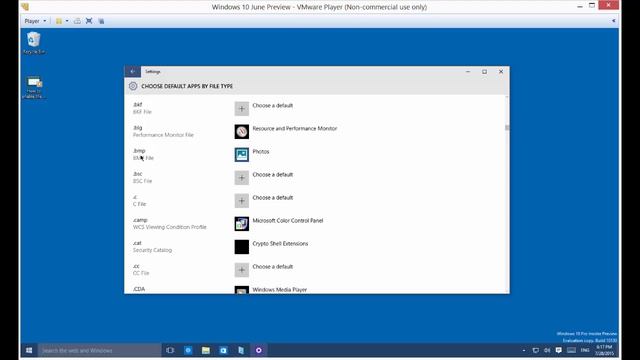Open the volume control in tray
This screenshot has width=640, height=360.
coord(547,350)
